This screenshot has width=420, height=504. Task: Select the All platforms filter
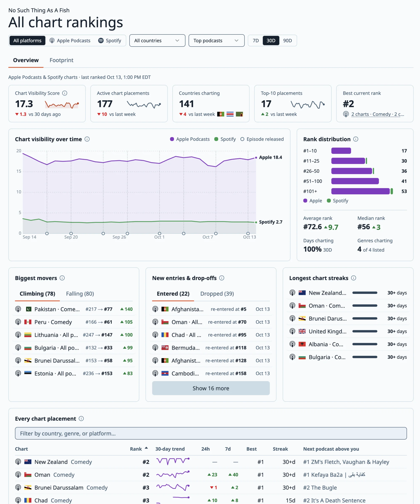click(x=27, y=41)
